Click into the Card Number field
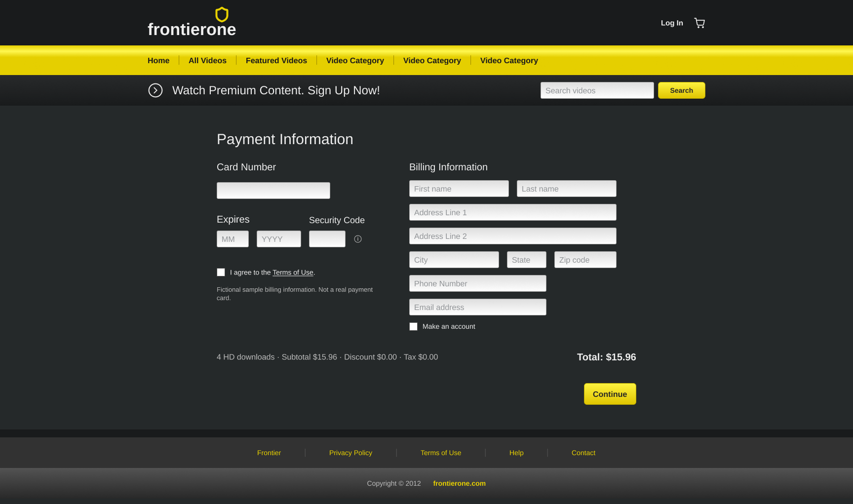This screenshot has width=853, height=504. (x=273, y=191)
